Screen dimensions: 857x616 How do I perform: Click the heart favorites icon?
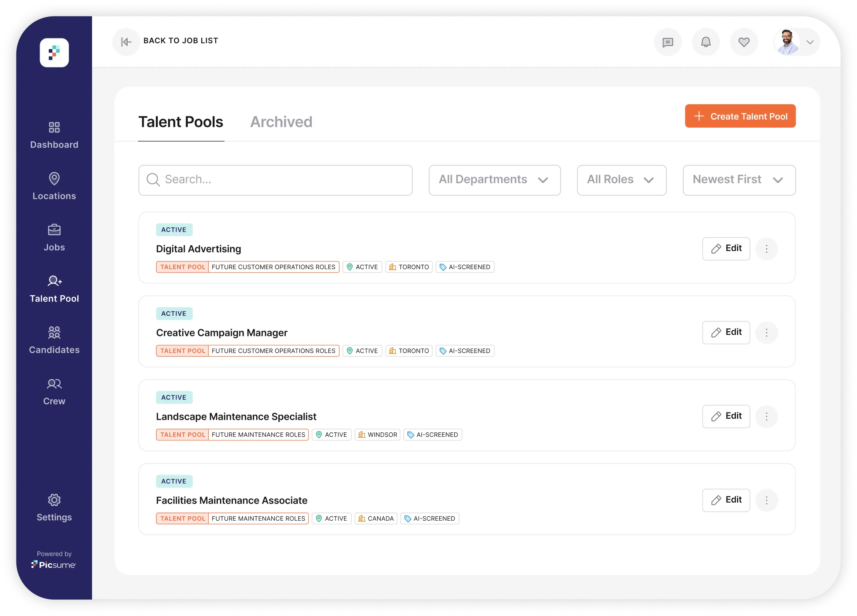[x=744, y=42]
